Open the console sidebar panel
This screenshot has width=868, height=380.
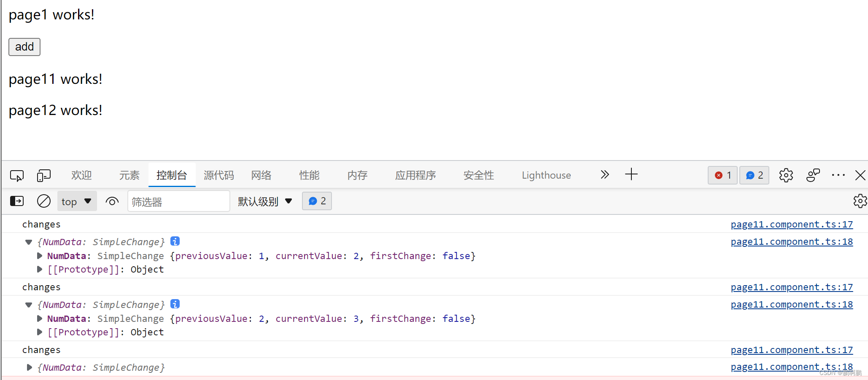click(16, 201)
